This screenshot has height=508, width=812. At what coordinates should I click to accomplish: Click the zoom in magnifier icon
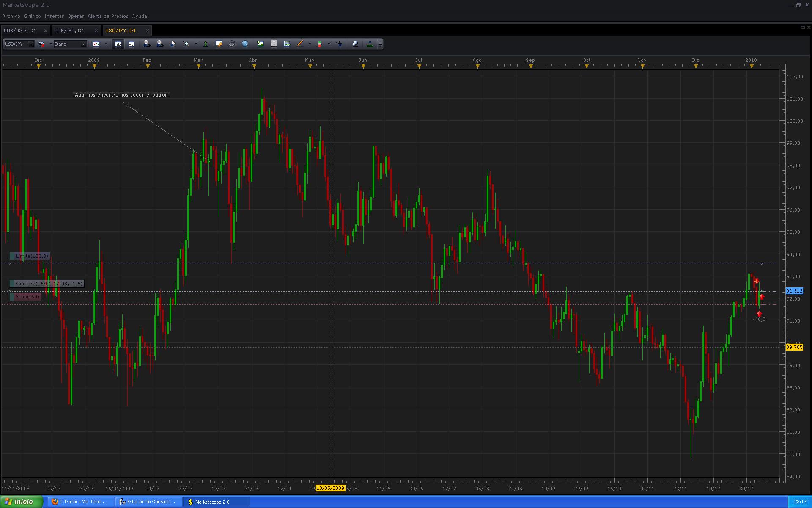[x=147, y=44]
